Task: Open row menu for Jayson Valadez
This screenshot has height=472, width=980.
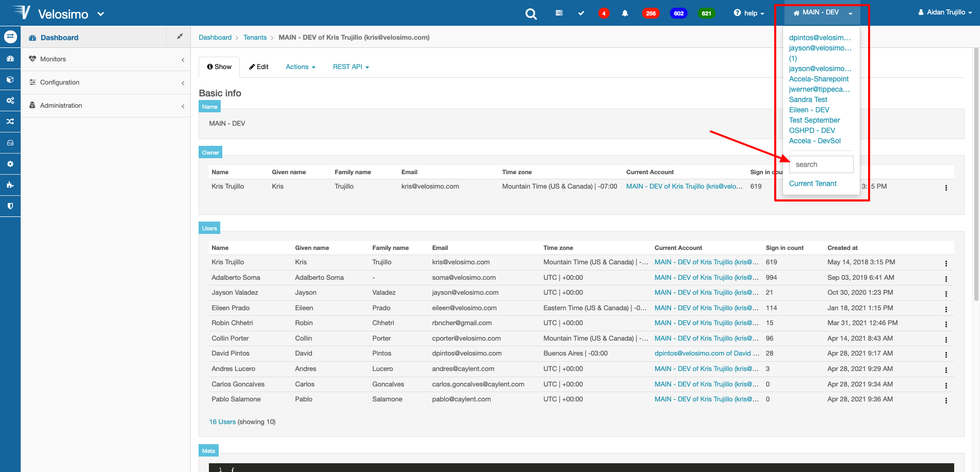Action: tap(946, 294)
